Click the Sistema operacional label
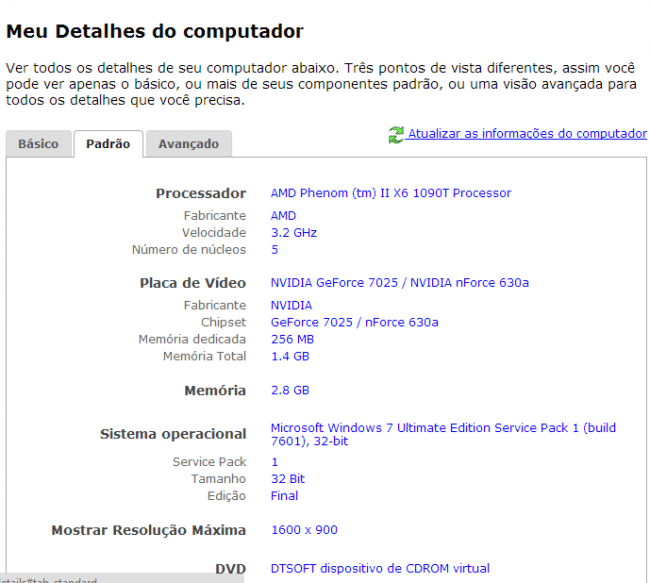The height and width of the screenshot is (583, 650). click(173, 434)
